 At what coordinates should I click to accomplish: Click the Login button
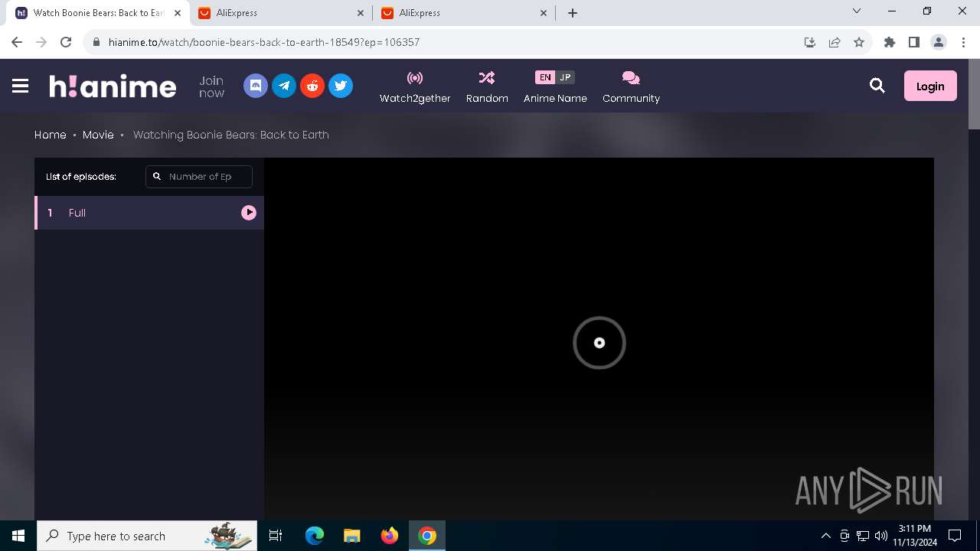pyautogui.click(x=930, y=86)
